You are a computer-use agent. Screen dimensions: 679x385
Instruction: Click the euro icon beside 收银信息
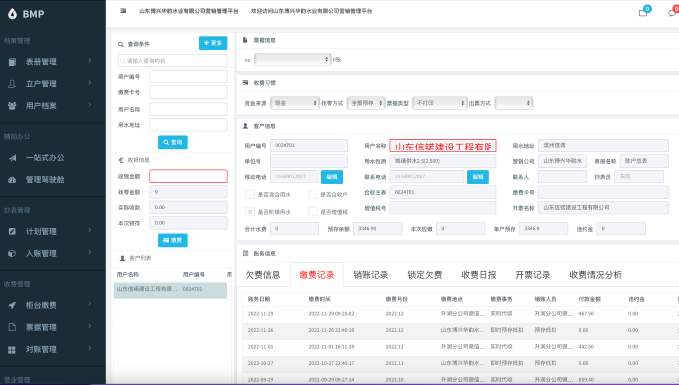[x=121, y=160]
